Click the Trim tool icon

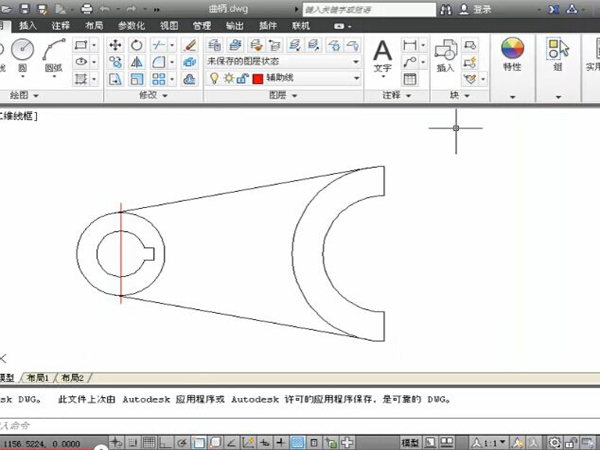tap(160, 45)
